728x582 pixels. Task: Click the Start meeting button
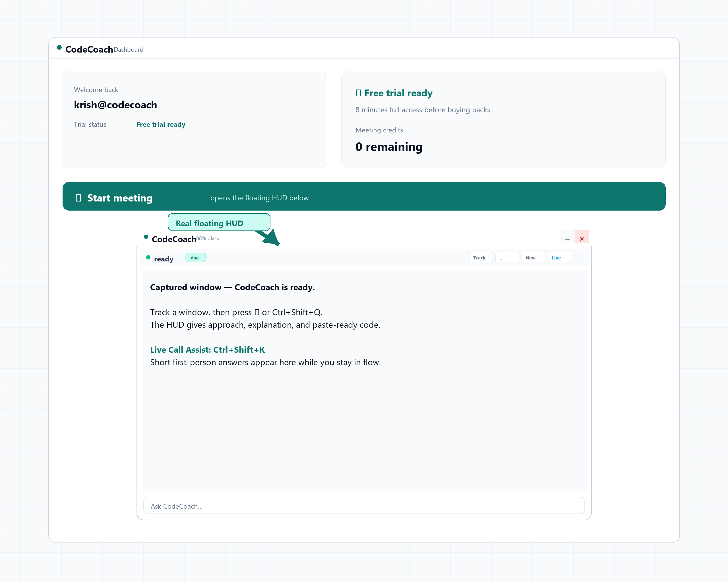pyautogui.click(x=364, y=196)
